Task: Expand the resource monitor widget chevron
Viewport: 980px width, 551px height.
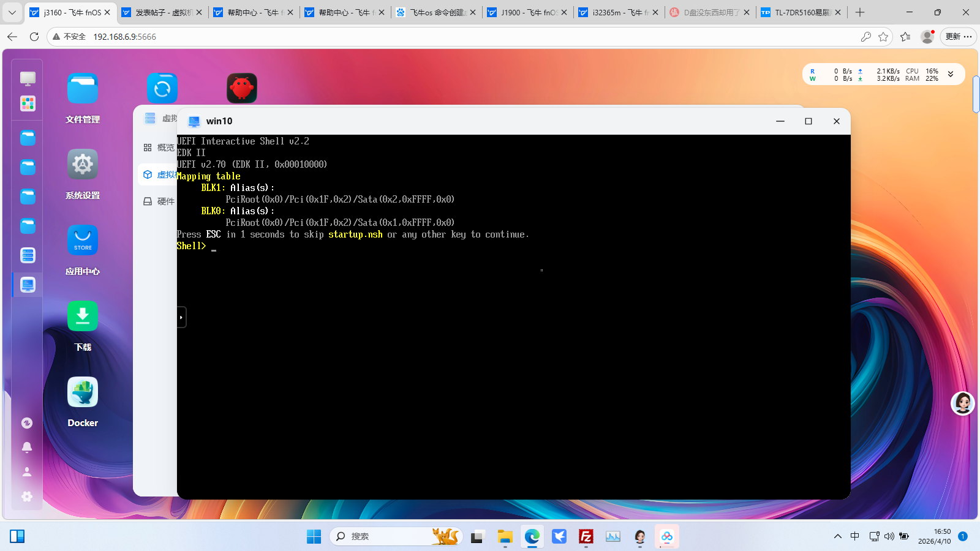Action: coord(951,74)
